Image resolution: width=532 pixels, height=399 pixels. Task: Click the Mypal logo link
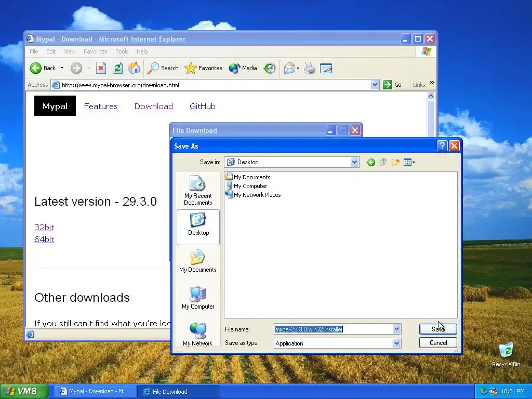coord(55,106)
